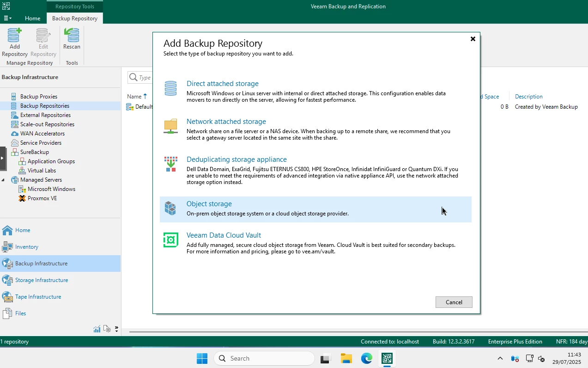Close the Add Backup Repository dialog
The width and height of the screenshot is (588, 368).
tap(473, 39)
